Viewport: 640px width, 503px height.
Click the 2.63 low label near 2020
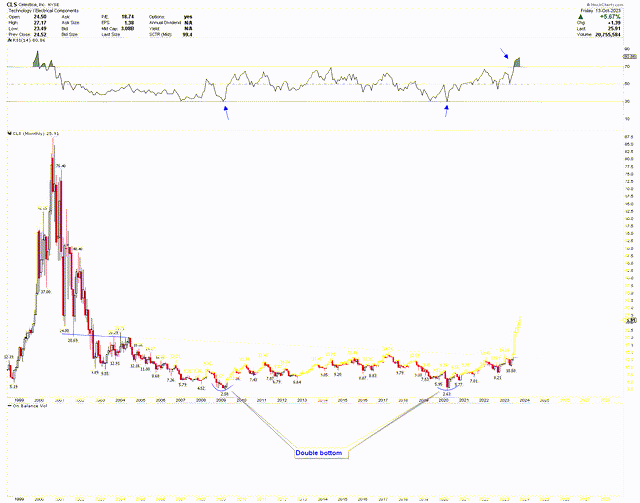[x=447, y=394]
